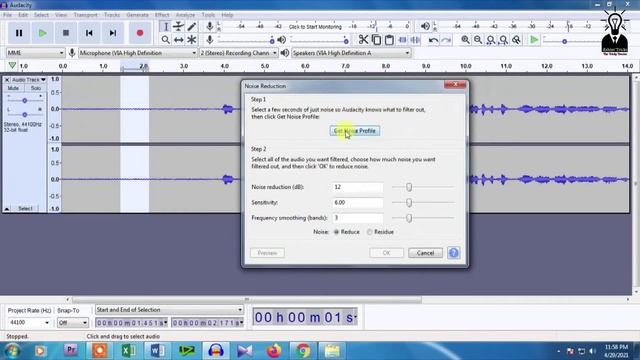Select the Time Shift tool

tap(178, 40)
